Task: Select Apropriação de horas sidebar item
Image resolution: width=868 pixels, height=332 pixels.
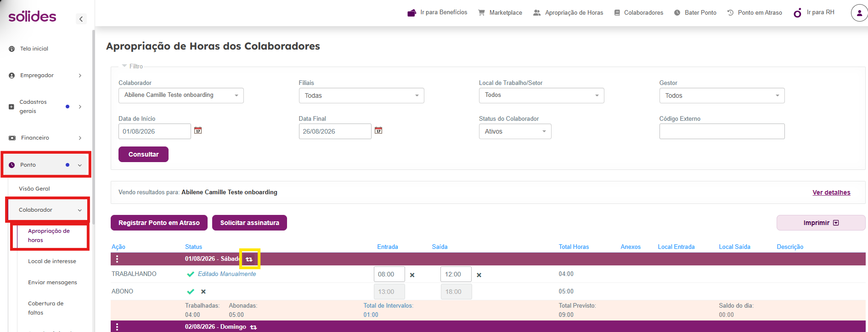Action: click(x=50, y=236)
